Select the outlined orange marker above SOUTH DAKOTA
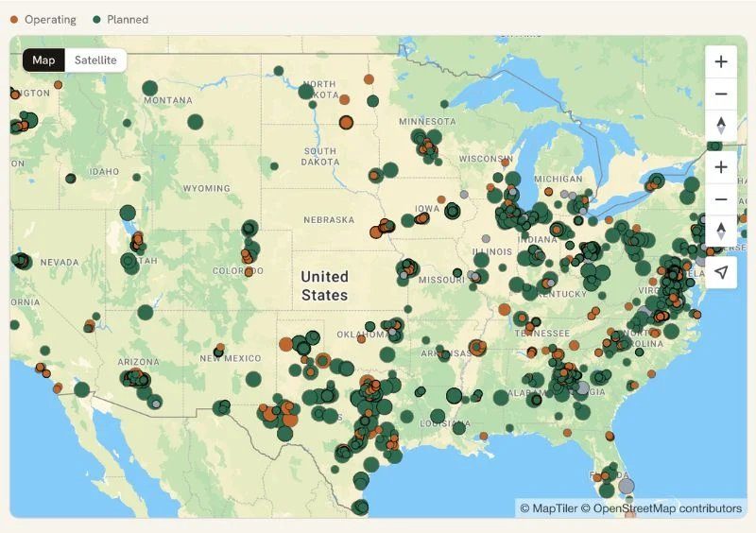 [x=346, y=123]
